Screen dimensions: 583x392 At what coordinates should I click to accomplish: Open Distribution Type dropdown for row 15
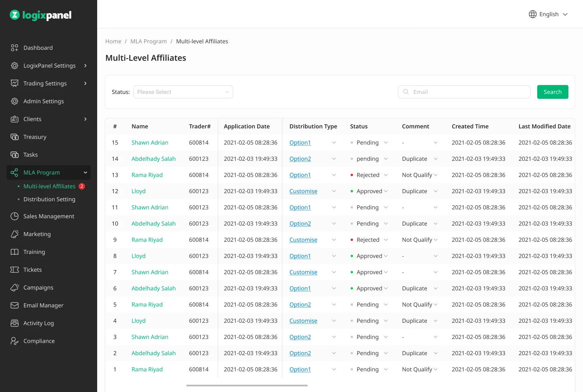coord(334,143)
